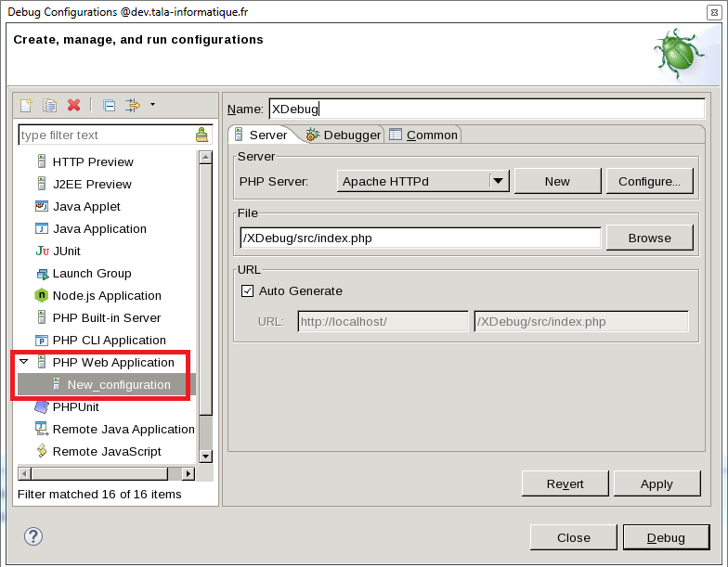Switch to the Common tab
The width and height of the screenshot is (728, 567).
[x=423, y=135]
